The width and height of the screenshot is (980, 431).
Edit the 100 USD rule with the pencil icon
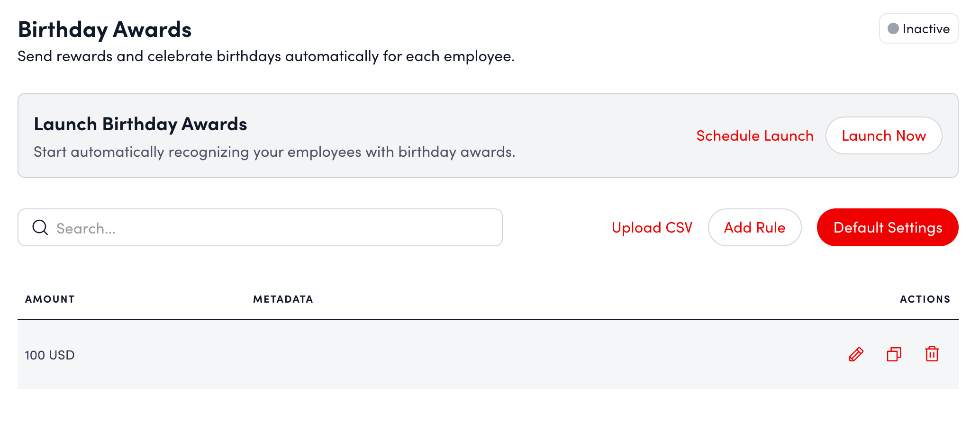pyautogui.click(x=856, y=354)
